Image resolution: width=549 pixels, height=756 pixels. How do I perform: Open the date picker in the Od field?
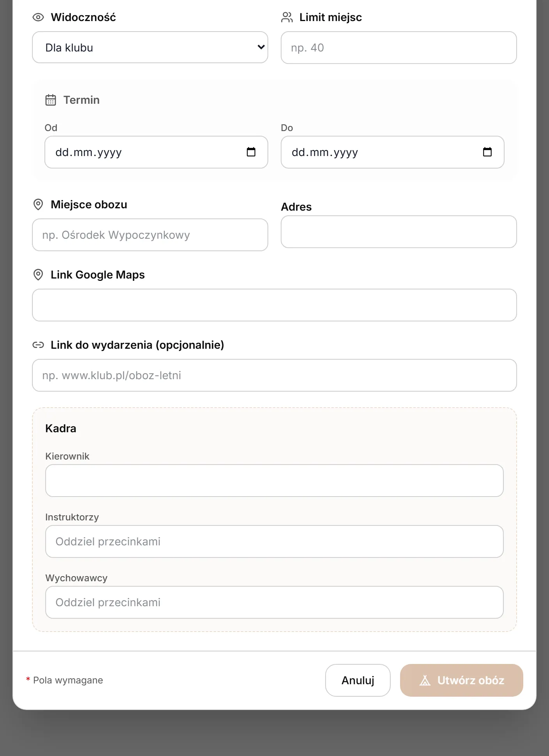click(x=251, y=152)
